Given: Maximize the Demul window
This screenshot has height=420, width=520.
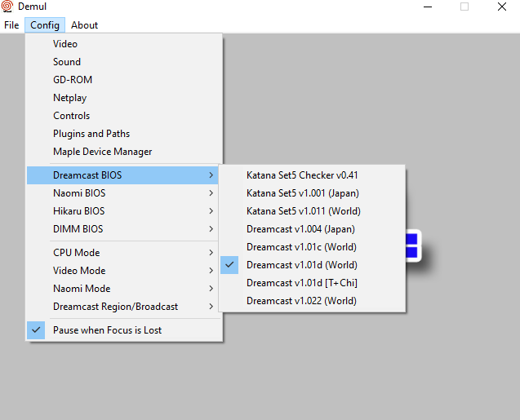Looking at the screenshot, I should click(464, 7).
